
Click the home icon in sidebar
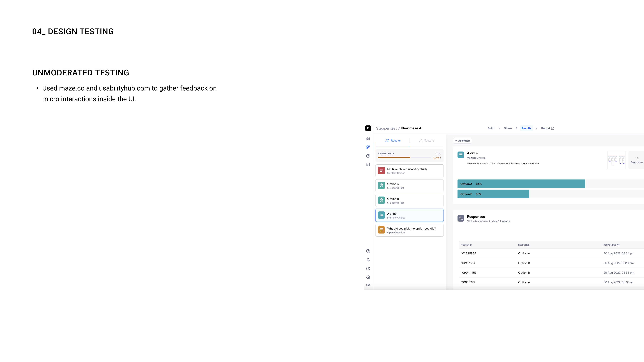point(368,139)
